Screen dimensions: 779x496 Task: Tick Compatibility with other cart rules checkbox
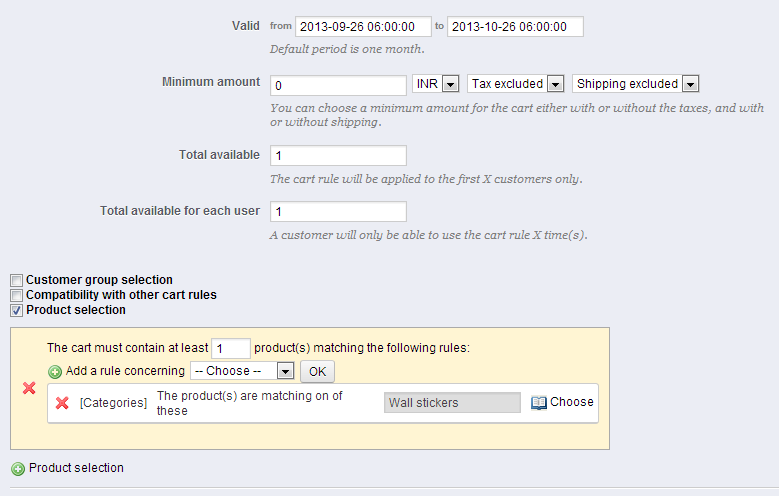click(16, 295)
